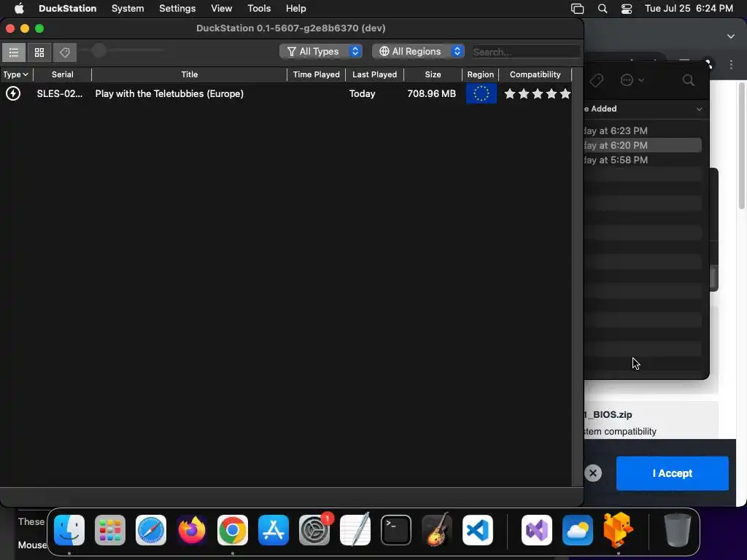
Task: Open Control Center in menu bar
Action: tap(627, 9)
